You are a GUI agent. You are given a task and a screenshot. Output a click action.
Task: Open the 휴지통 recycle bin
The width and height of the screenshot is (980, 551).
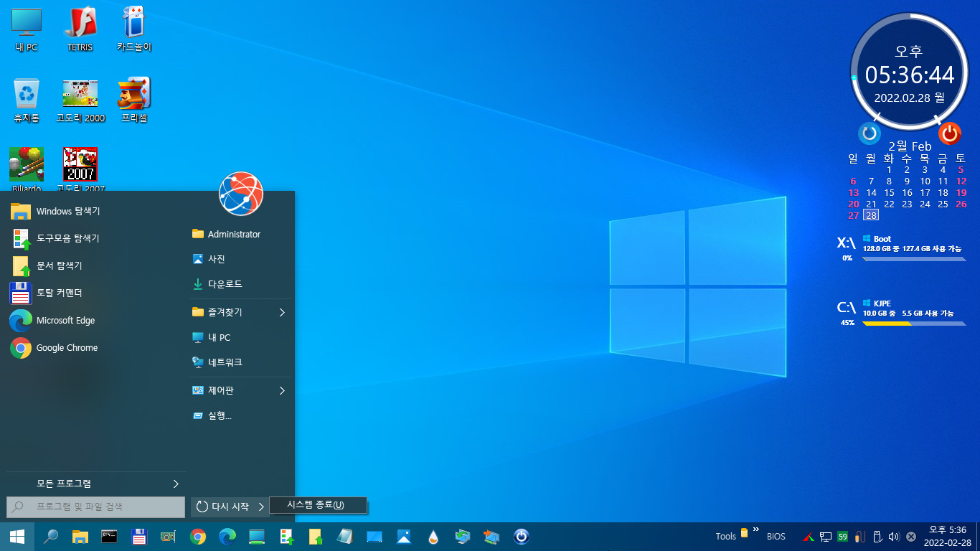(x=27, y=100)
